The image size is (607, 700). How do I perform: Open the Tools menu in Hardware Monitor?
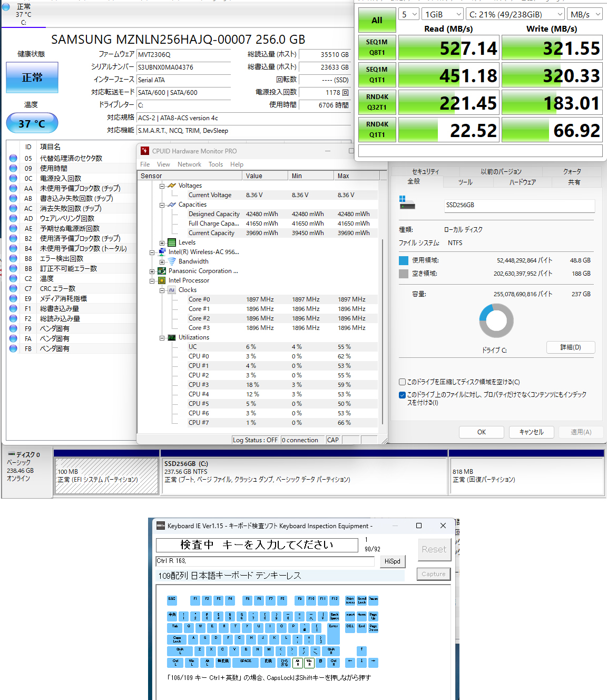(x=216, y=164)
